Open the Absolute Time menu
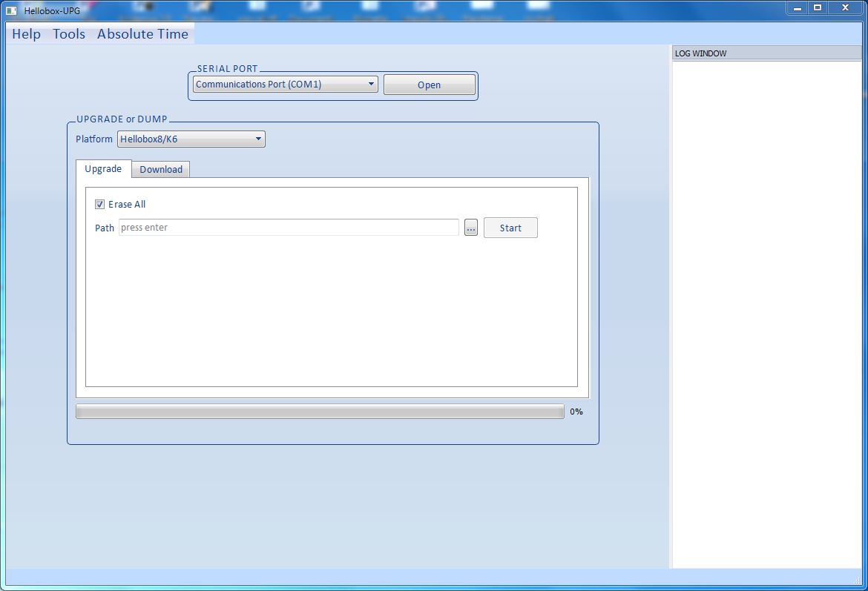Screen dimensions: 868x591 pos(143,34)
